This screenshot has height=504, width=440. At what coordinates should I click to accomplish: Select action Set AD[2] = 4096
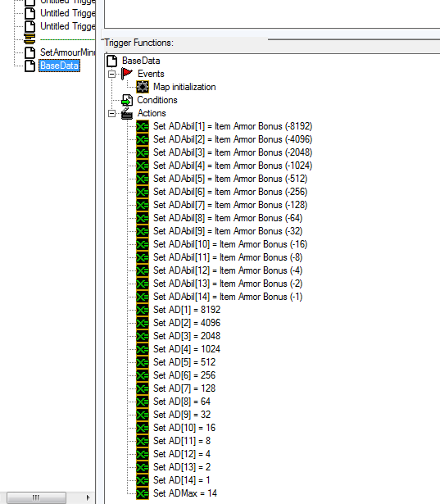[187, 323]
